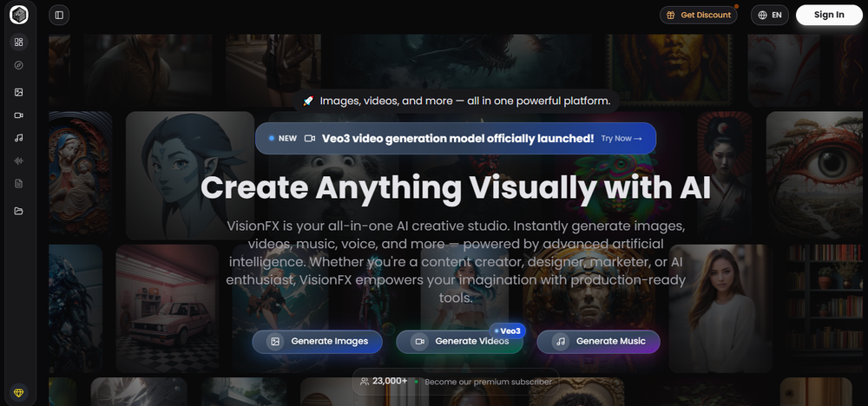Click the yellow diamond premium icon
The image size is (868, 406).
point(19,393)
